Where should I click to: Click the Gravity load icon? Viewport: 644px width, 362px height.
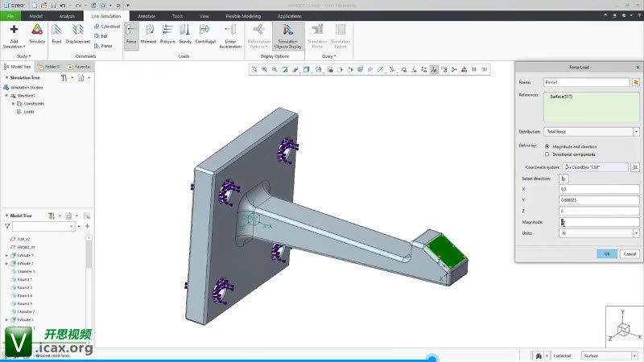[185, 32]
